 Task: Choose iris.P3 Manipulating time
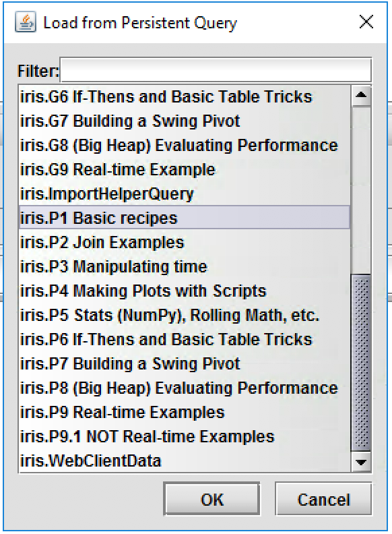tap(185, 266)
